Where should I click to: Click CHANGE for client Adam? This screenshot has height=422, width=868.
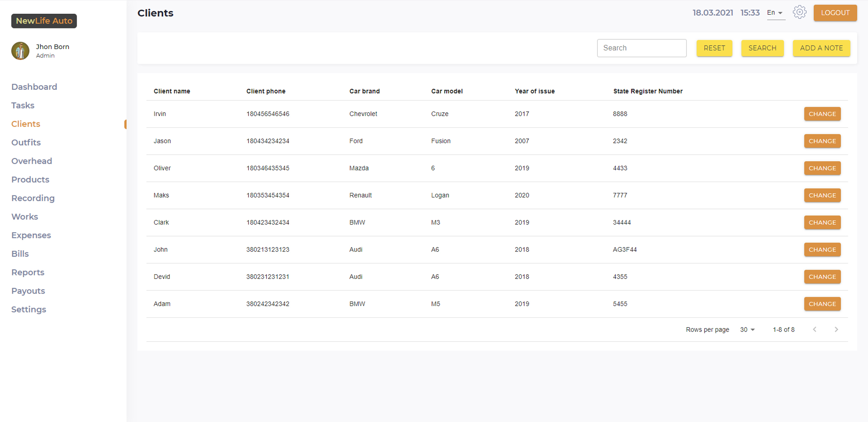coord(822,304)
